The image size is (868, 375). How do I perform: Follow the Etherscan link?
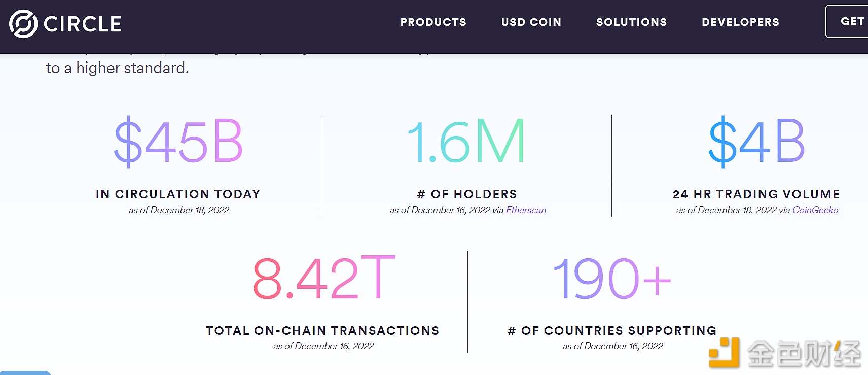[526, 210]
